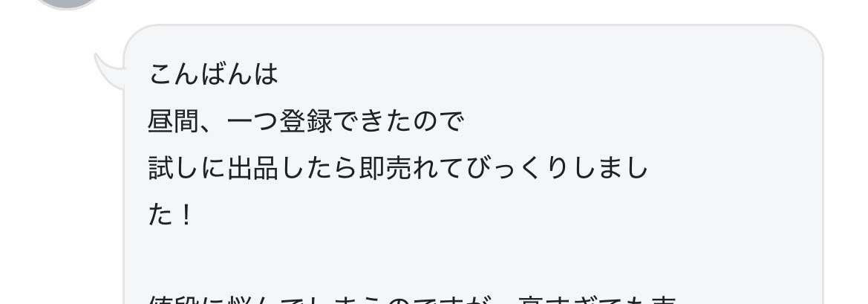This screenshot has height=304, width=868.
Task: Click the word 一つ in the message
Action: point(252,121)
